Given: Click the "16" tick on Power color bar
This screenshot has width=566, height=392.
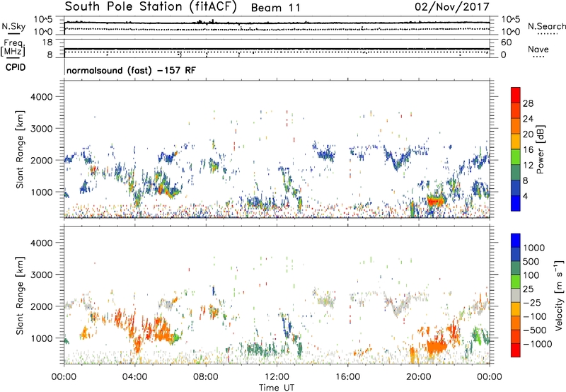Looking at the screenshot, I should [x=528, y=150].
